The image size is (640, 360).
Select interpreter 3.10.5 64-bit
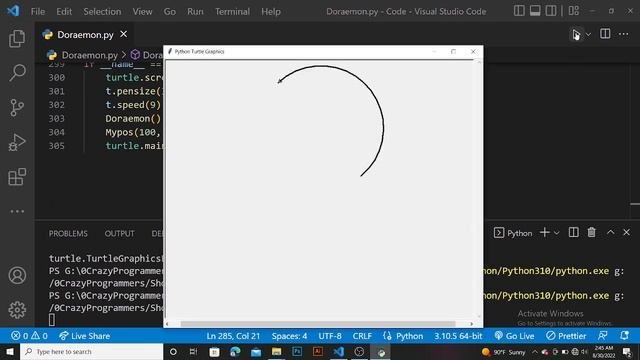point(458,336)
